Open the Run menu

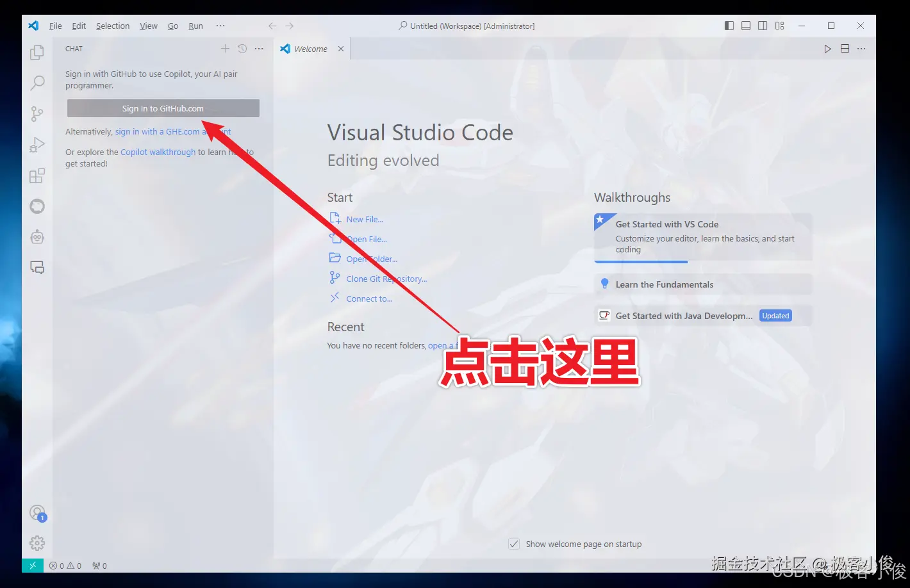(x=195, y=26)
